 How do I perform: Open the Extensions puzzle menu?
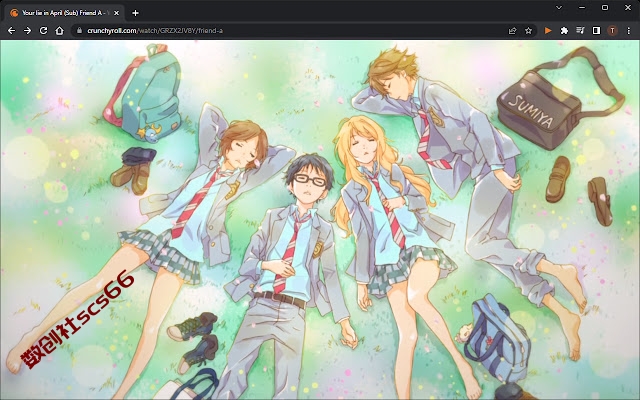click(x=564, y=31)
